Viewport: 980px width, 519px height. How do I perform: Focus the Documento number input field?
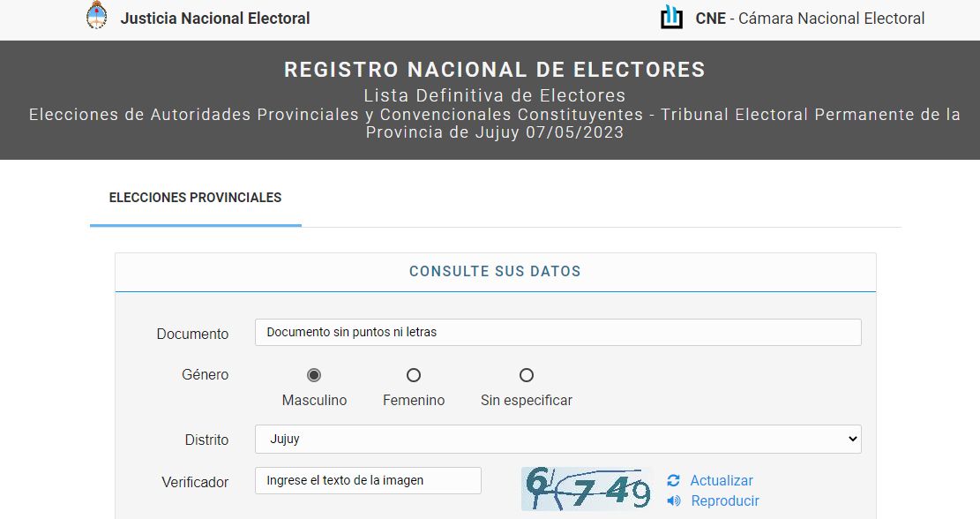(557, 332)
